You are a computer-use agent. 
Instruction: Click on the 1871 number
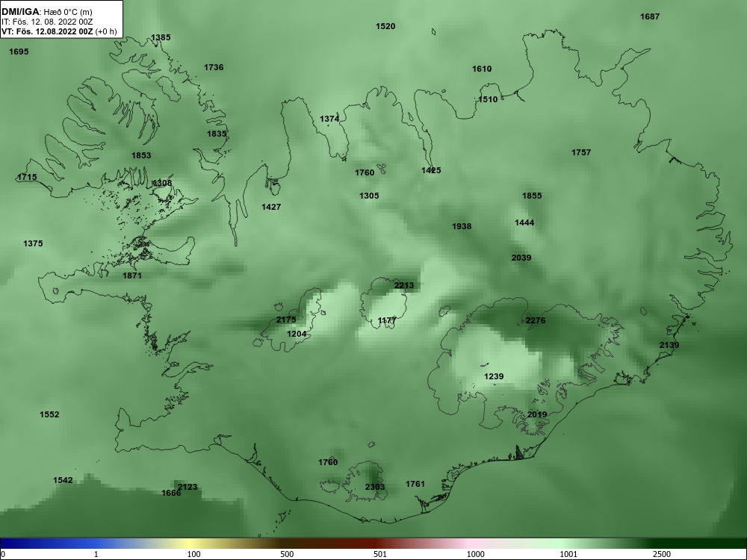132,276
